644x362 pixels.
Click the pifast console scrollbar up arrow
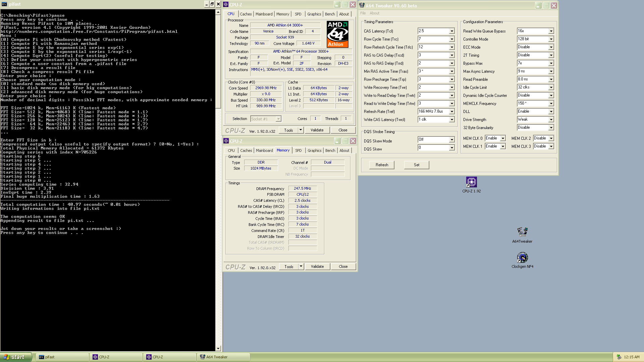pos(218,12)
